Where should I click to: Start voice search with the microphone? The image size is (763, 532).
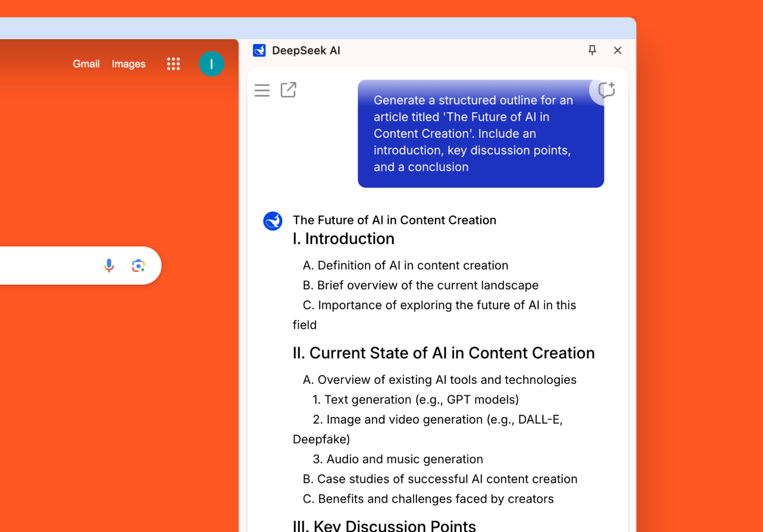click(109, 265)
